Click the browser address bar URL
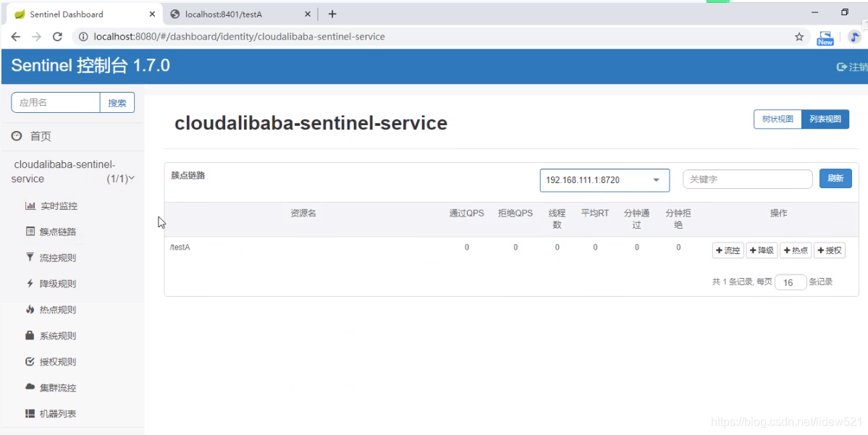This screenshot has width=868, height=435. coord(239,37)
